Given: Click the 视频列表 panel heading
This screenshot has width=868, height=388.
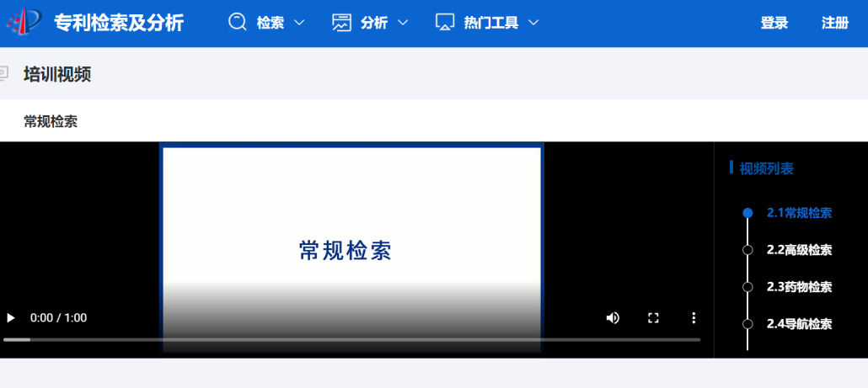Looking at the screenshot, I should pyautogui.click(x=767, y=168).
